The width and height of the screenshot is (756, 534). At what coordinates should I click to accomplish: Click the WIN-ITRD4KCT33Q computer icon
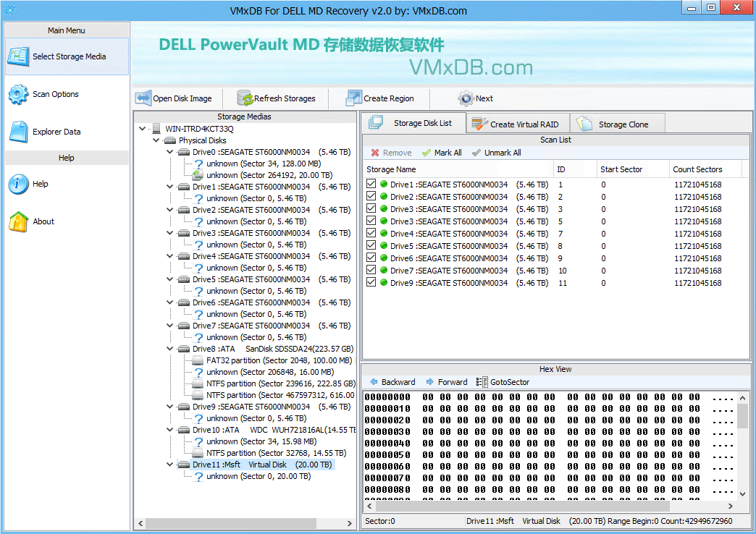[156, 129]
